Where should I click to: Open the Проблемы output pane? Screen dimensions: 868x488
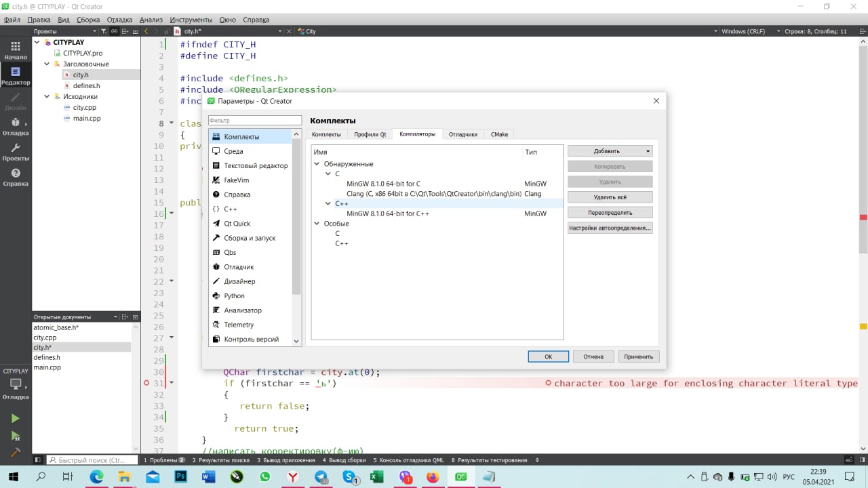[164, 460]
